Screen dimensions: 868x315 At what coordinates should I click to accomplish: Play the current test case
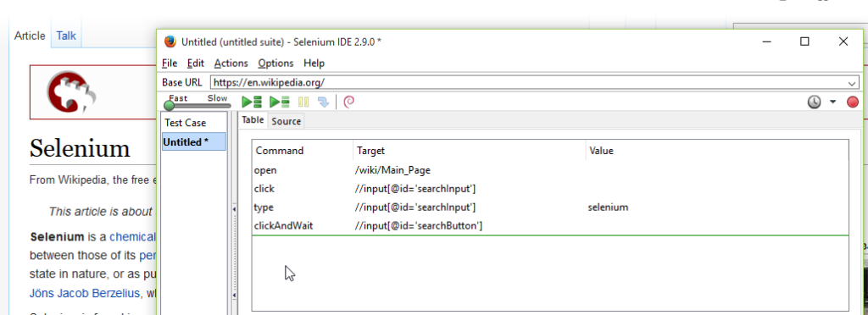(x=279, y=102)
